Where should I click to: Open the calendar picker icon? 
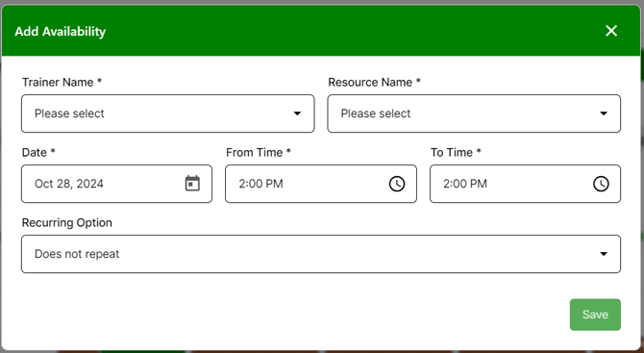point(192,184)
